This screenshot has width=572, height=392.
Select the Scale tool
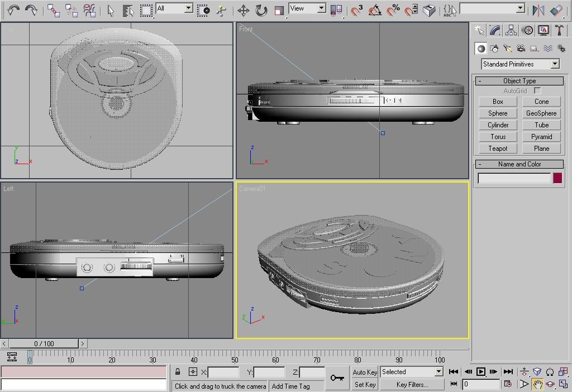[279, 10]
